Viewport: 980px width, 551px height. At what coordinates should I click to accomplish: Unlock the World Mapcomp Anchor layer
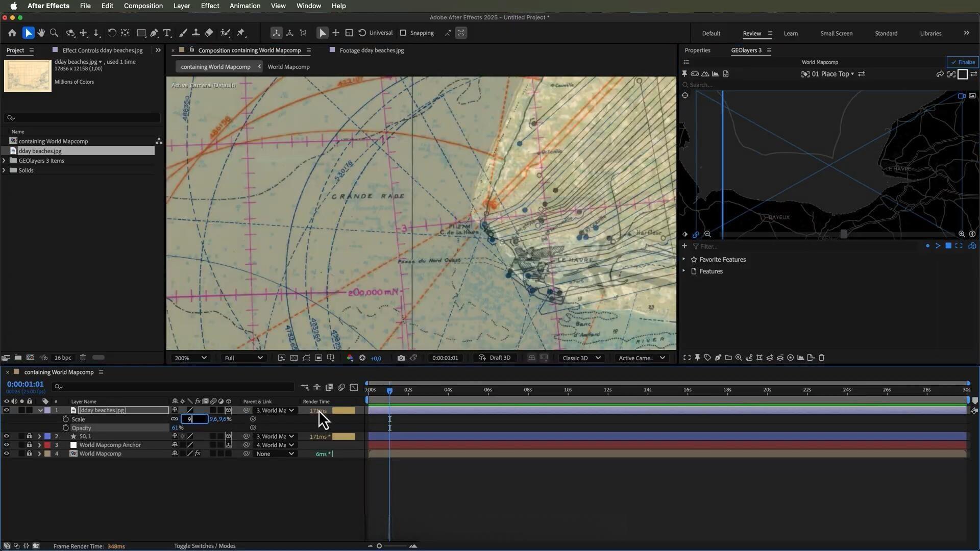point(29,445)
